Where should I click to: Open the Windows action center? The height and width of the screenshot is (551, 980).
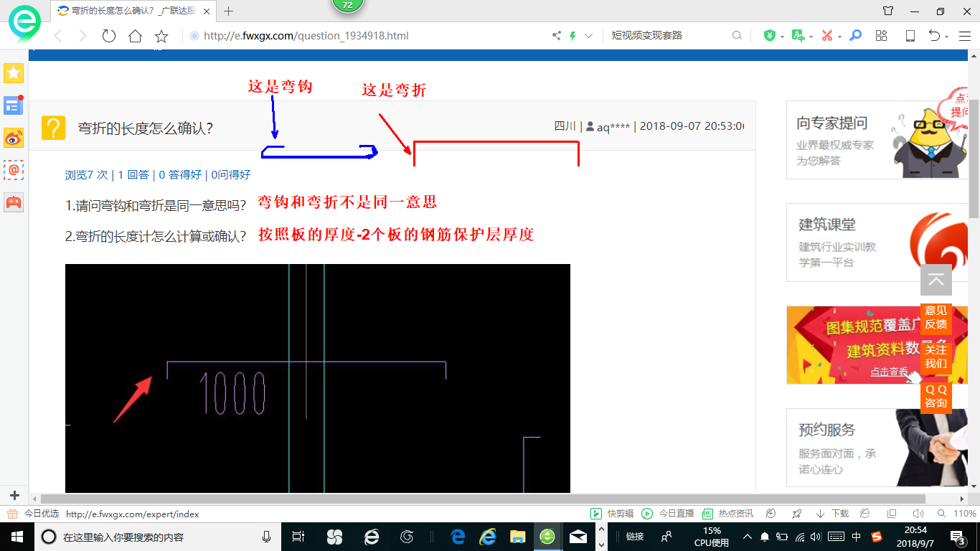click(x=958, y=537)
